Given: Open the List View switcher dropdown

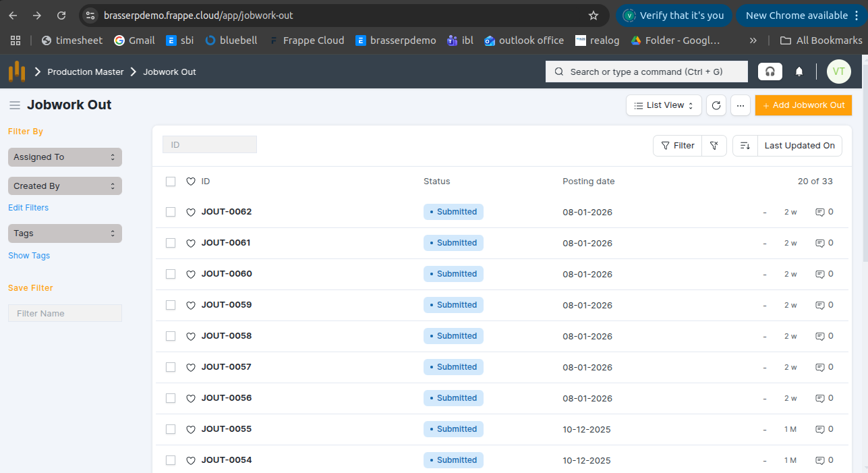Looking at the screenshot, I should [664, 105].
